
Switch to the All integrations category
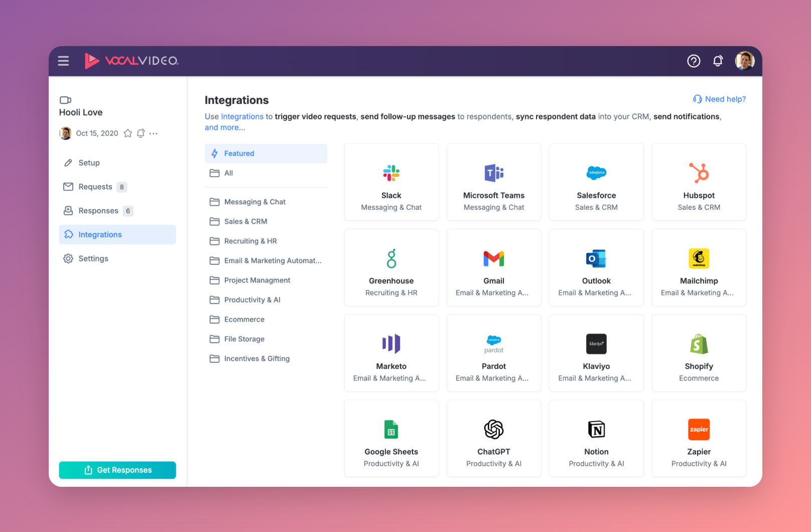tap(228, 173)
